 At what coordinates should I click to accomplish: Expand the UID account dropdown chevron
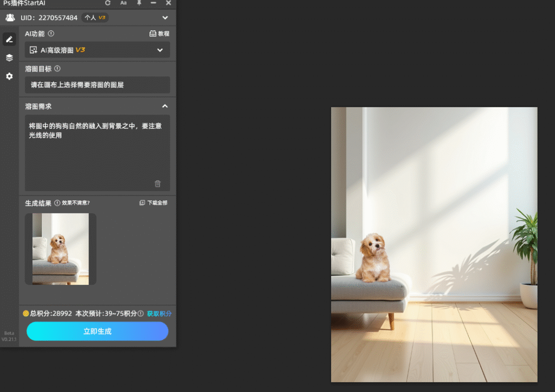click(x=165, y=18)
